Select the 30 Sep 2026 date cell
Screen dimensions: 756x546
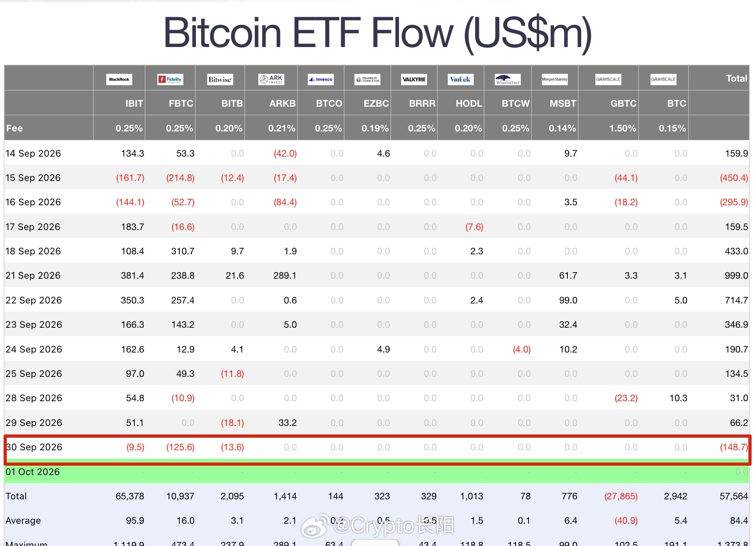[x=34, y=447]
